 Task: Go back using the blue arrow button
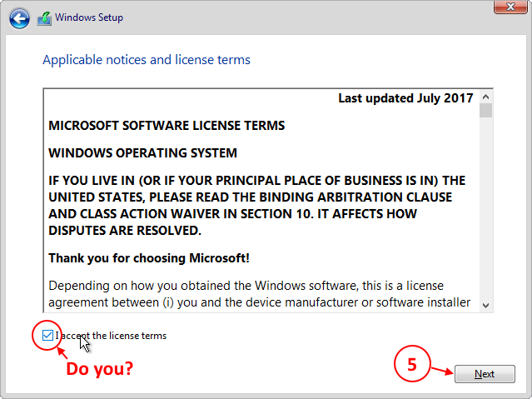point(19,18)
